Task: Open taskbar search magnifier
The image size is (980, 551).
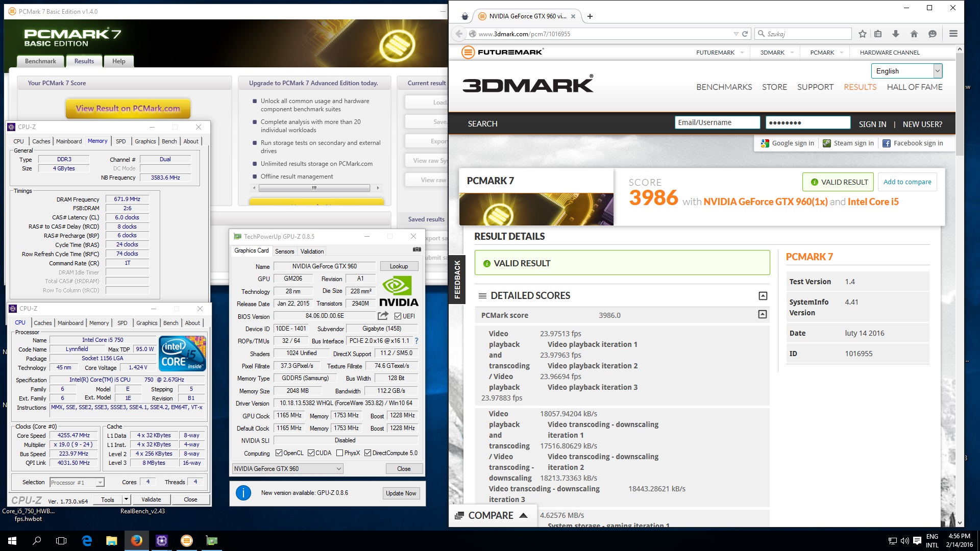Action: (x=37, y=541)
